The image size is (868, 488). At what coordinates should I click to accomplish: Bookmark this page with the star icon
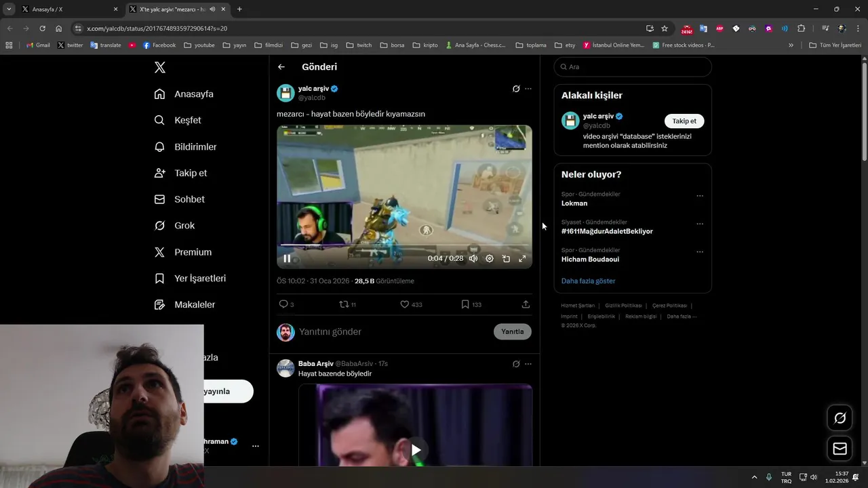[665, 28]
